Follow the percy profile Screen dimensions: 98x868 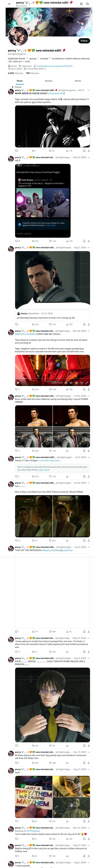coord(84,41)
